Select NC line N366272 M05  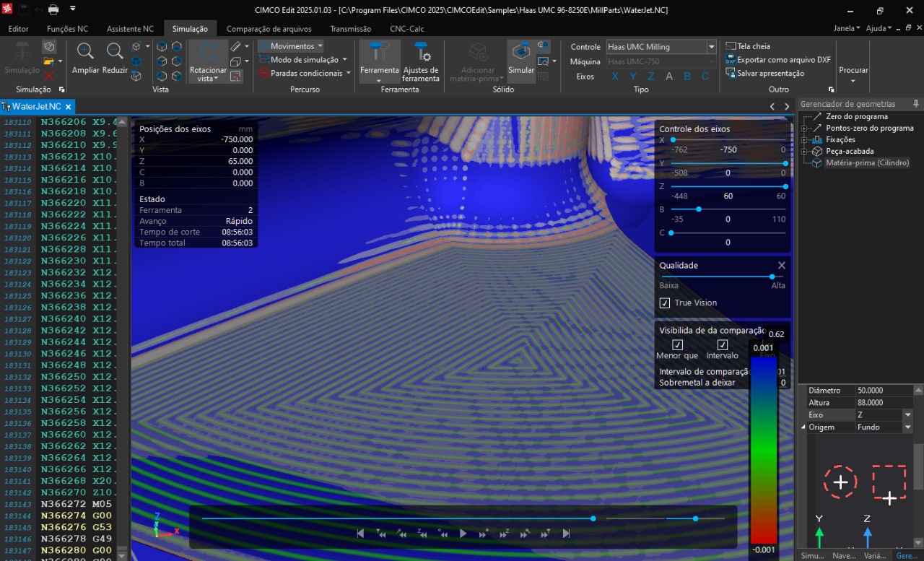point(77,504)
